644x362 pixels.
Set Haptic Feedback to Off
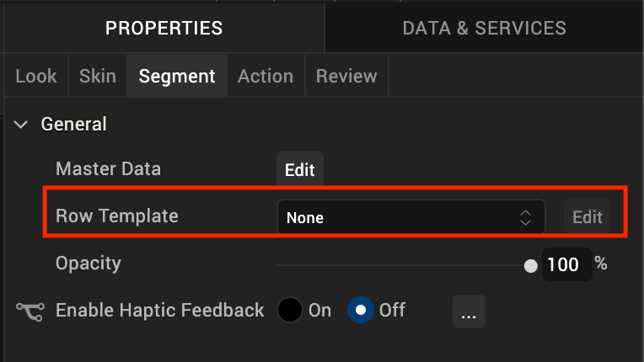[x=361, y=310]
